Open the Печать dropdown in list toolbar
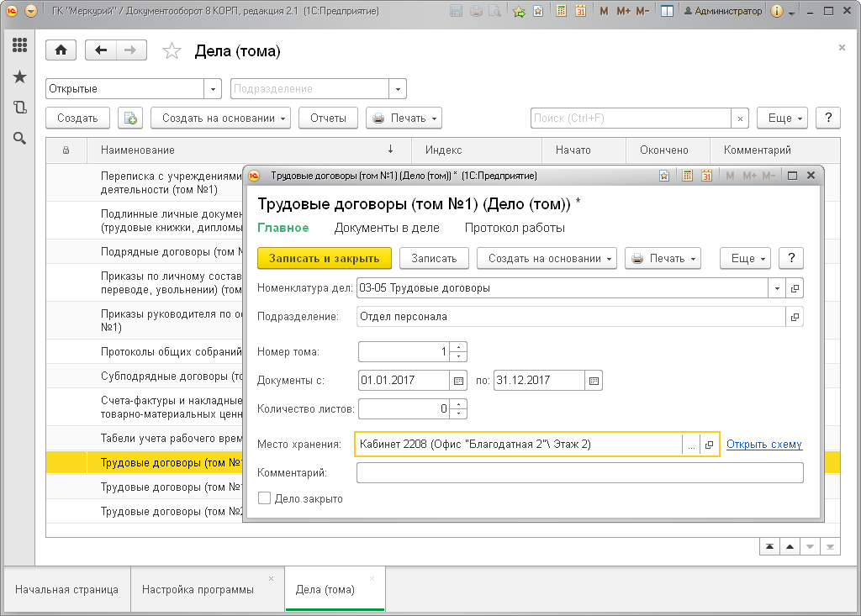 point(404,118)
